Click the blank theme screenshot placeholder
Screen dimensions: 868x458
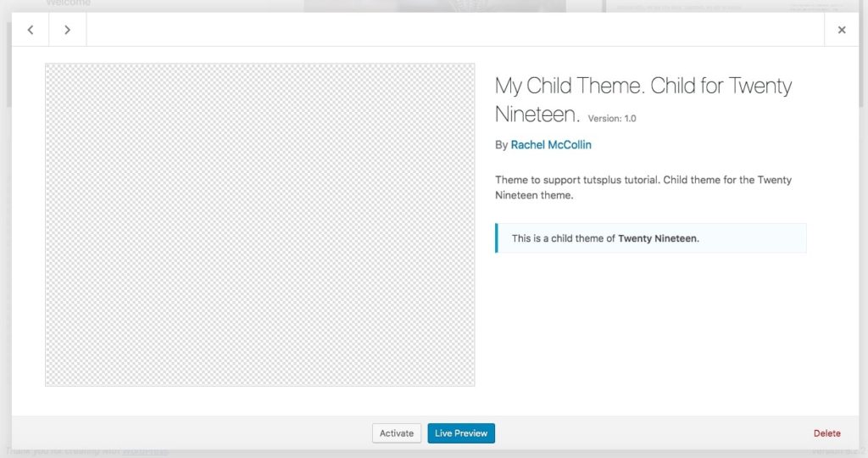[259, 225]
